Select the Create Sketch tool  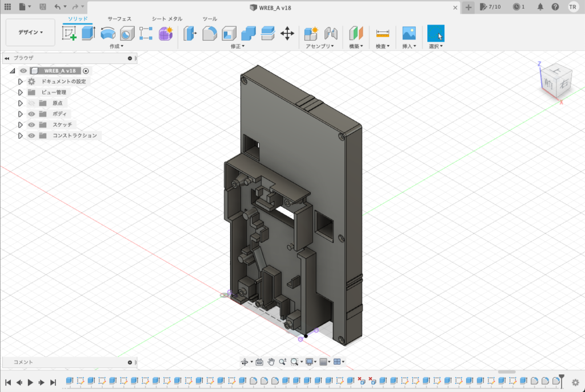69,33
